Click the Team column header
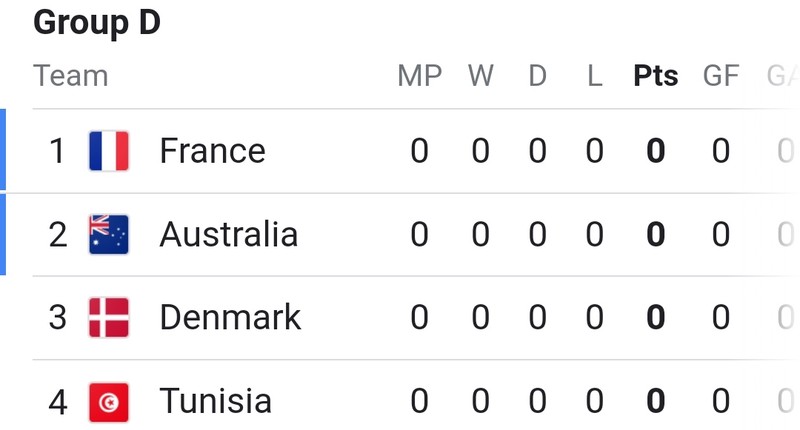The image size is (800, 430). 70,76
